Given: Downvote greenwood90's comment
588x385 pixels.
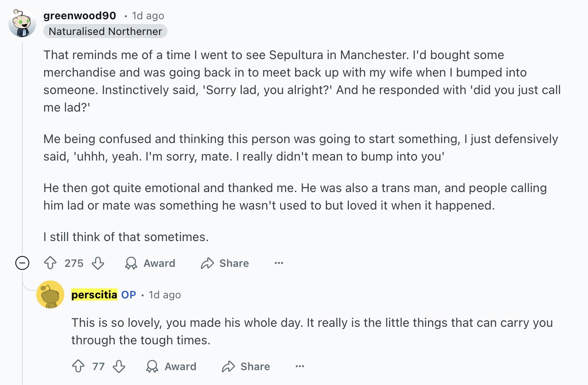Looking at the screenshot, I should [x=98, y=263].
